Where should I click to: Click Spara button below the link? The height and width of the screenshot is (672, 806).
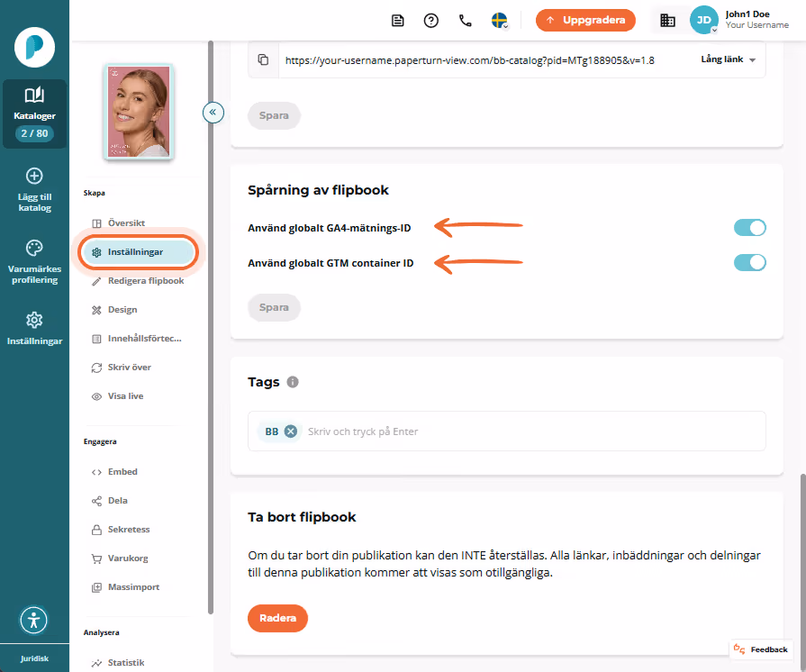pyautogui.click(x=274, y=115)
